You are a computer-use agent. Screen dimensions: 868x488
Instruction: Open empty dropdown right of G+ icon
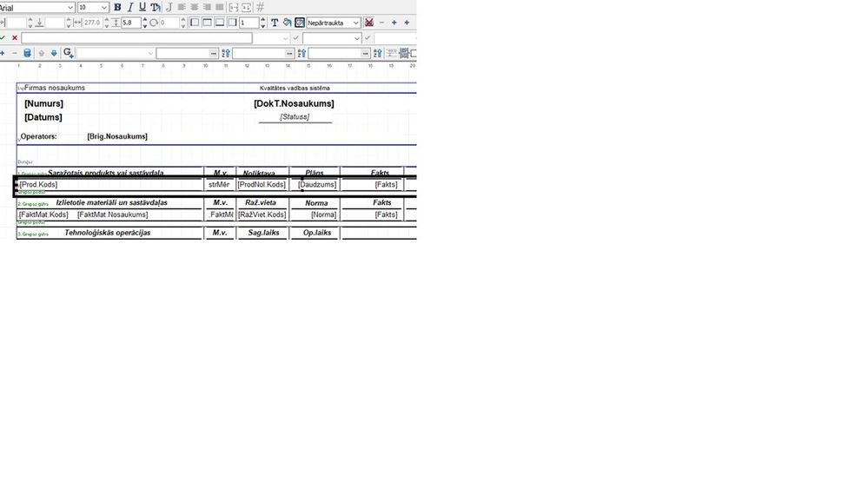[116, 53]
